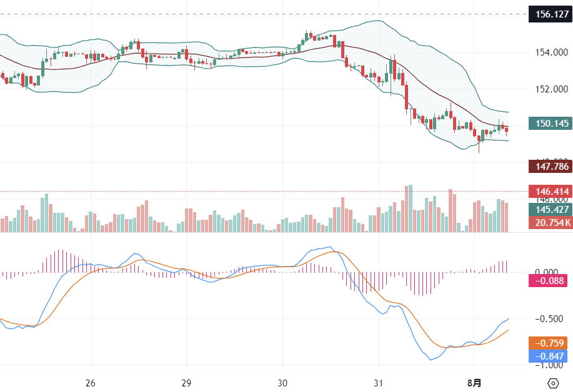Open chart settings hexagon gear icon
Image resolution: width=573 pixels, height=392 pixels.
point(552,383)
